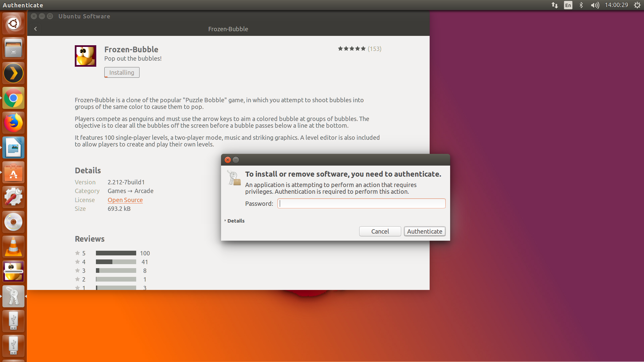The width and height of the screenshot is (644, 362).
Task: Click the Ubuntu Software window title
Action: 84,16
